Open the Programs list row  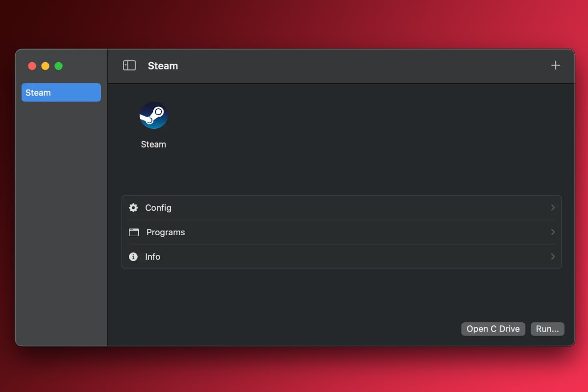pyautogui.click(x=342, y=232)
